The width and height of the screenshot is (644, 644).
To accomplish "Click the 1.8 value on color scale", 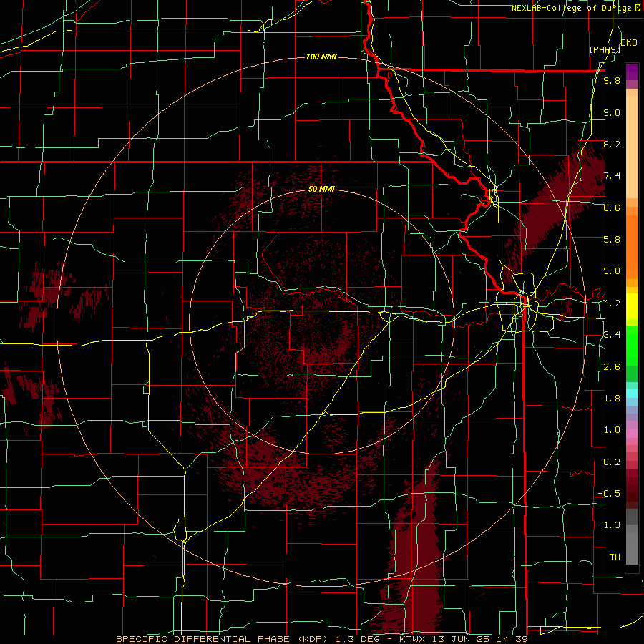I will 612,399.
